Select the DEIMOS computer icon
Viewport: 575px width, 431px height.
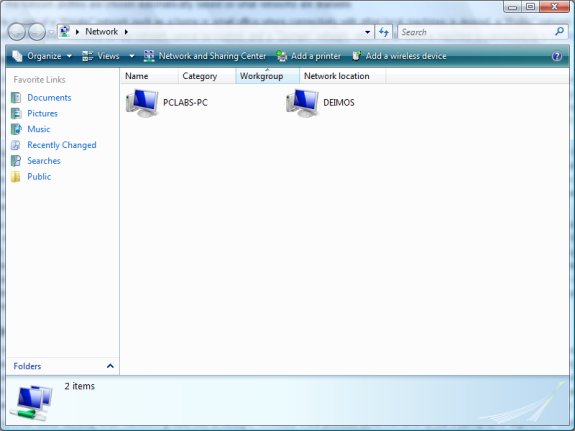point(303,103)
